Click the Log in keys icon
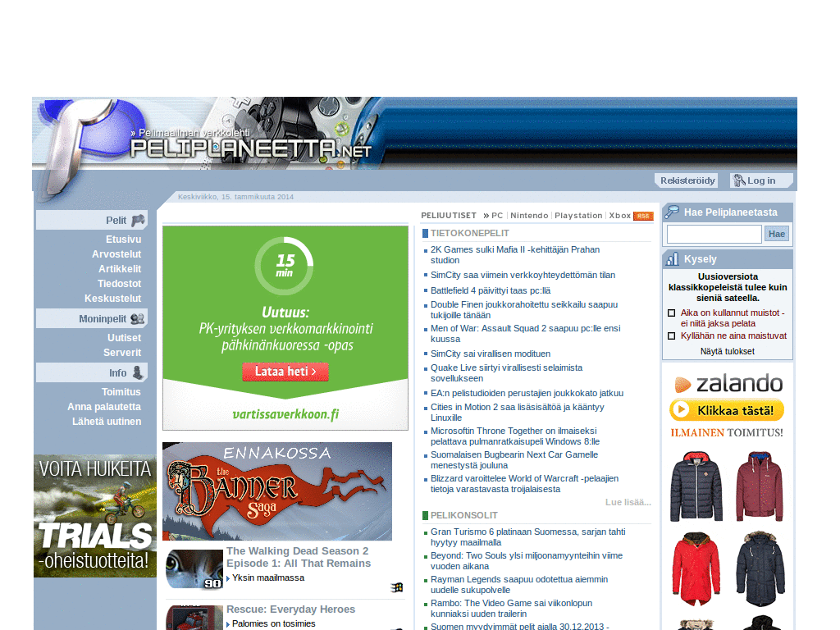 [x=739, y=180]
